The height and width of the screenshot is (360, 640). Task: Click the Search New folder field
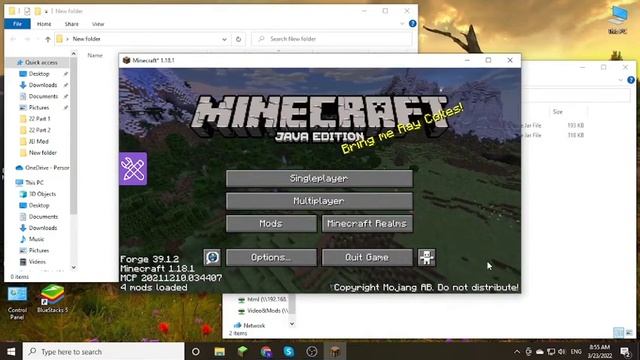click(x=331, y=39)
